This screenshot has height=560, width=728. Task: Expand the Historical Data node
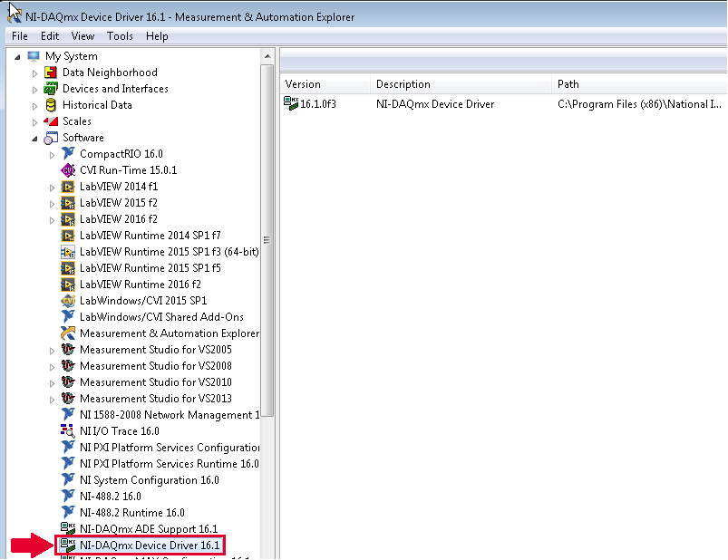[34, 106]
